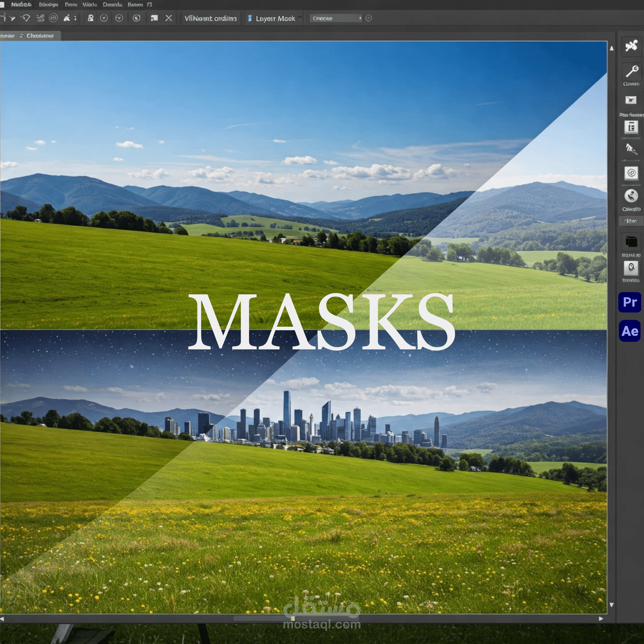Open the menu starting with D

pyautogui.click(x=112, y=5)
